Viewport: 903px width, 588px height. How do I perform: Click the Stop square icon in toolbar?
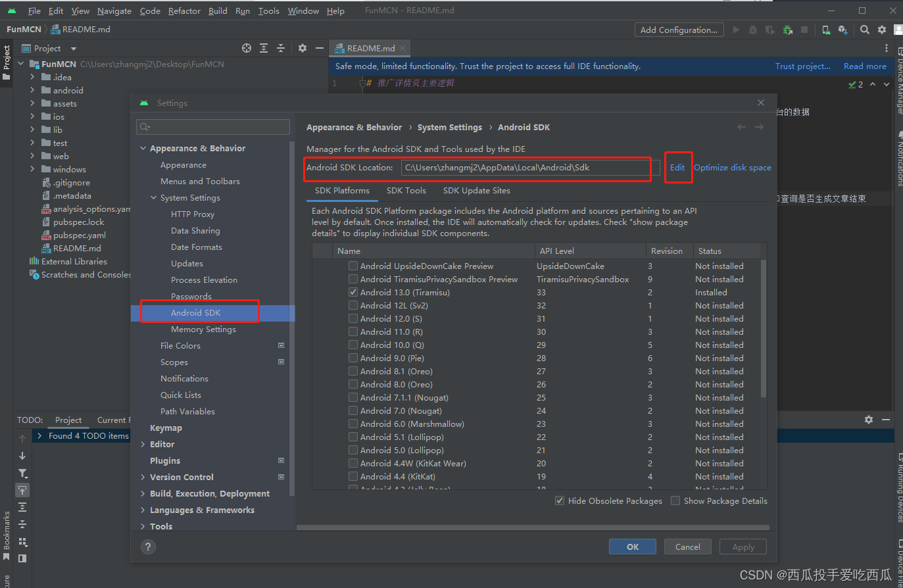804,30
